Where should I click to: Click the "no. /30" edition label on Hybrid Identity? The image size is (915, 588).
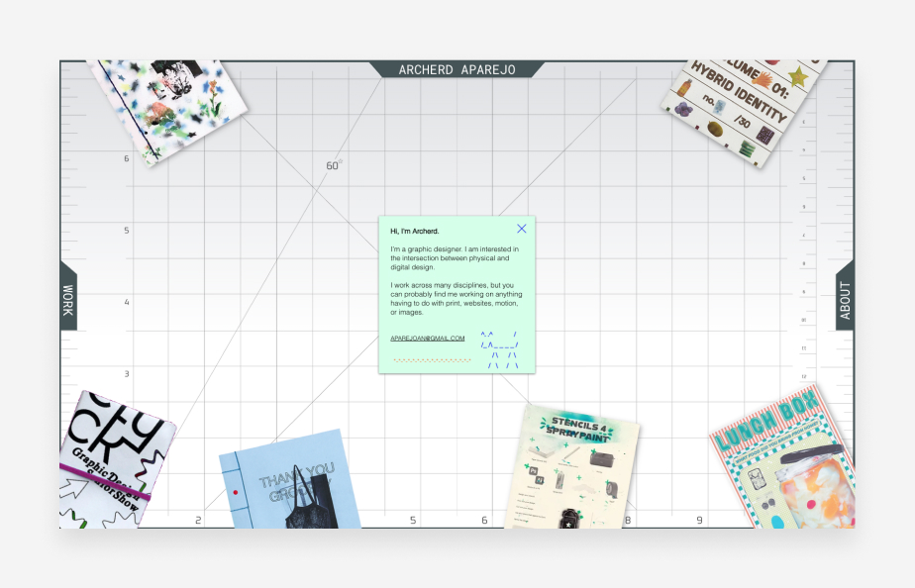coord(725,111)
